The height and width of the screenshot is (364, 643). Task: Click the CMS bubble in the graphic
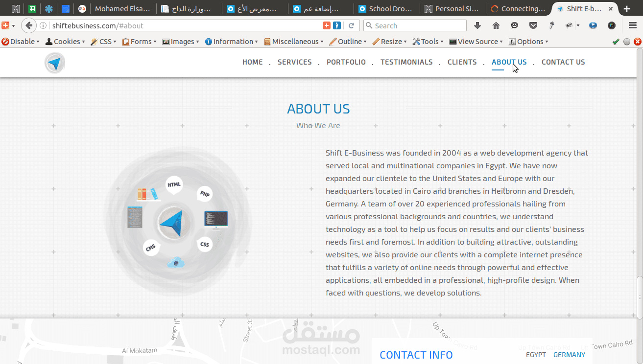point(150,248)
